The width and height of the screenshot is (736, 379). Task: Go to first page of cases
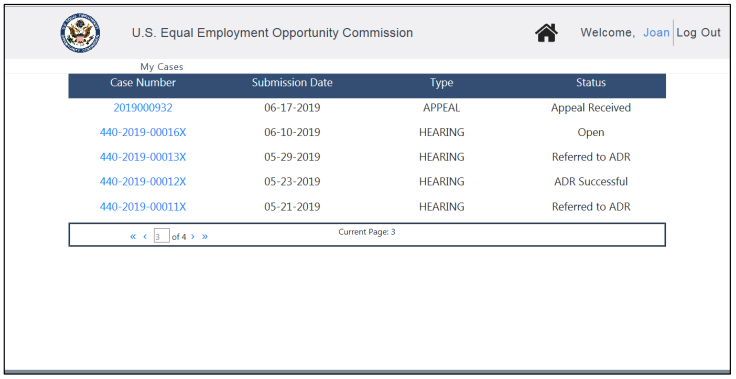(133, 236)
